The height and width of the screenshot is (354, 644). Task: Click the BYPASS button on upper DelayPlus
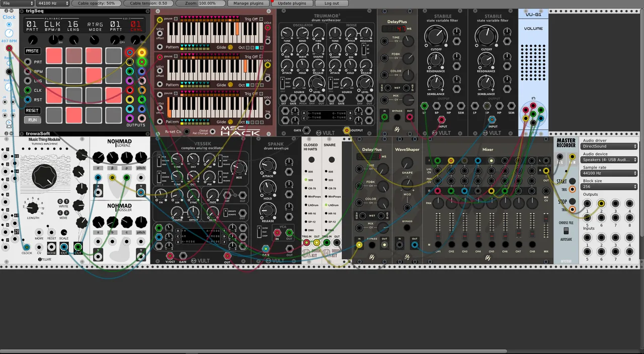coord(397,117)
